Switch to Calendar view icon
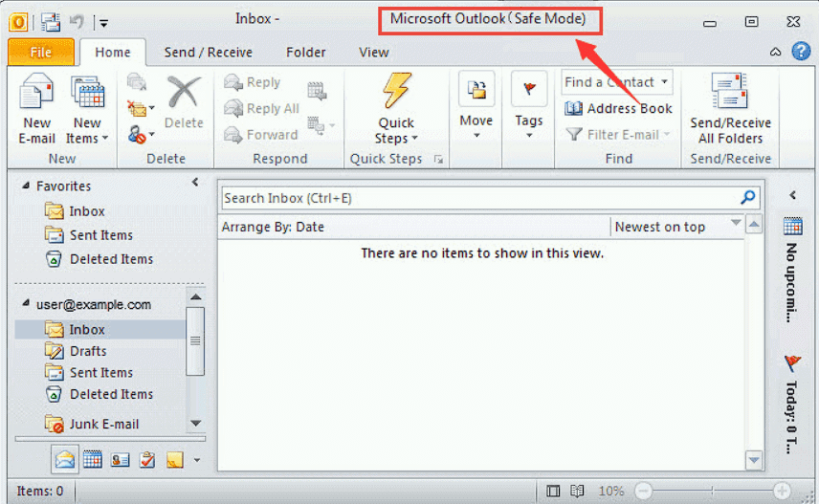The image size is (819, 504). click(93, 460)
